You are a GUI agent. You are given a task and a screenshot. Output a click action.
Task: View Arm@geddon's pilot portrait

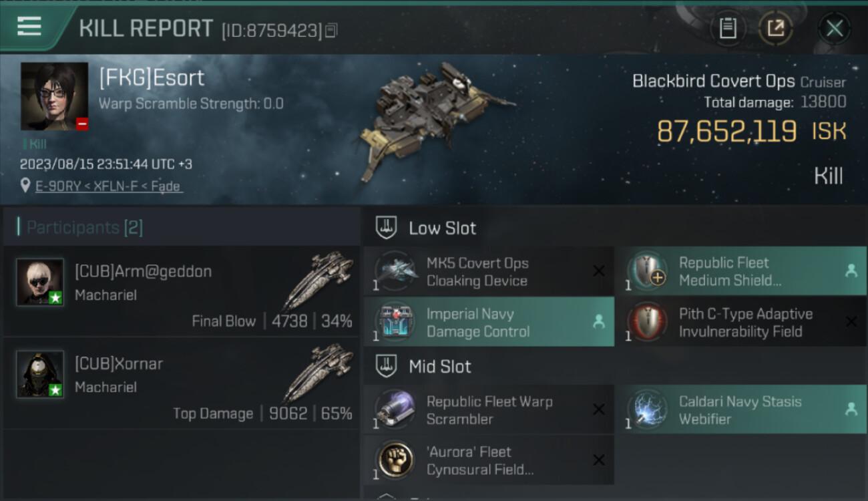click(x=40, y=282)
